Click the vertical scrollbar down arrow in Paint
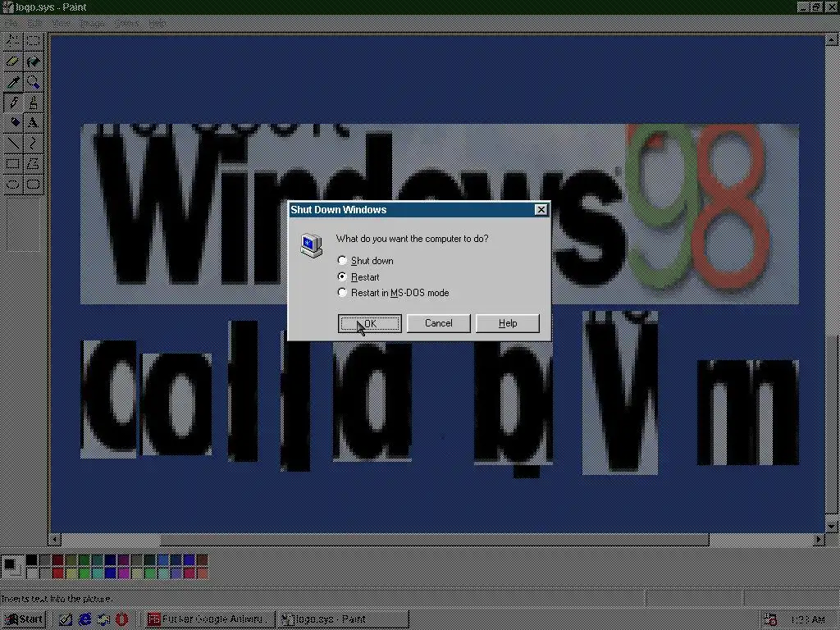This screenshot has height=630, width=840. coord(832,526)
